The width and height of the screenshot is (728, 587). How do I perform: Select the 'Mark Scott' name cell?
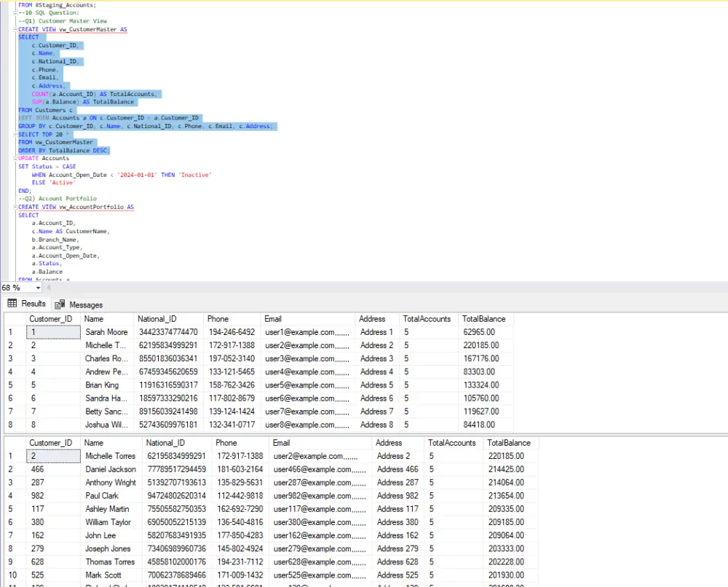111,575
